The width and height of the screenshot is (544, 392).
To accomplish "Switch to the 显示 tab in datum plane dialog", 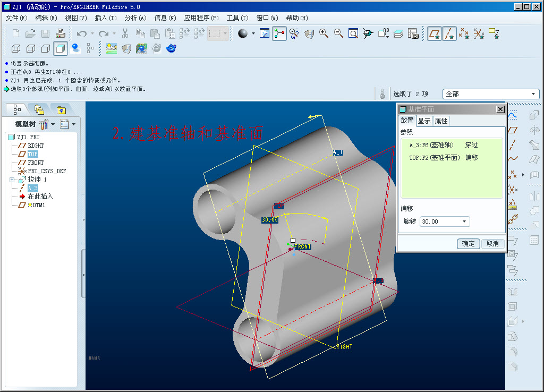I will coord(424,121).
